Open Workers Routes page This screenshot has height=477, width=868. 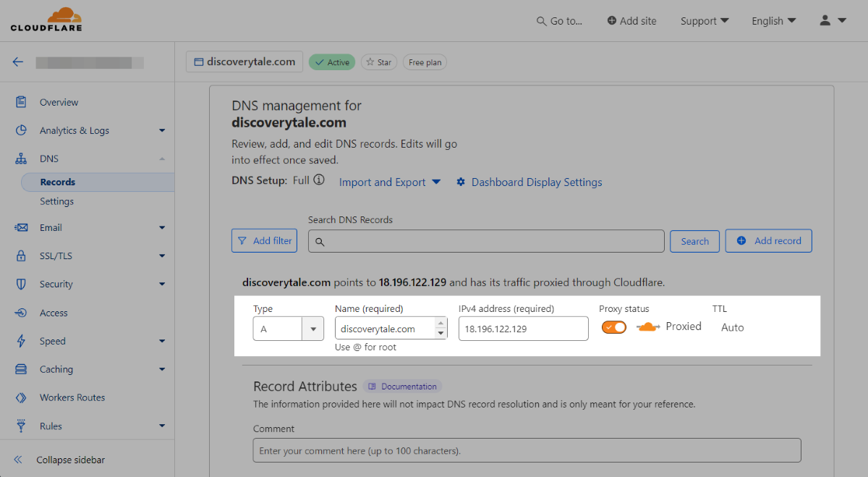click(72, 397)
